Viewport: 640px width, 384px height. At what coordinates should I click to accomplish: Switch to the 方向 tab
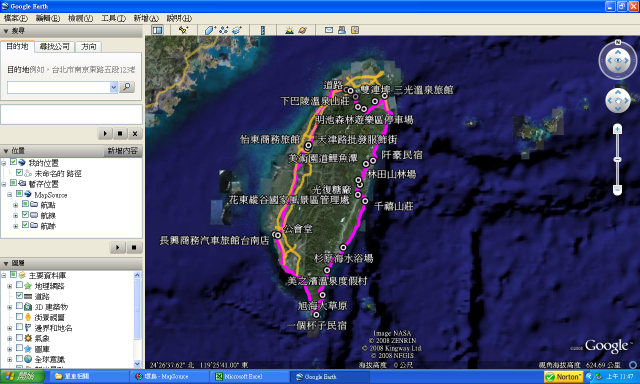coord(89,47)
